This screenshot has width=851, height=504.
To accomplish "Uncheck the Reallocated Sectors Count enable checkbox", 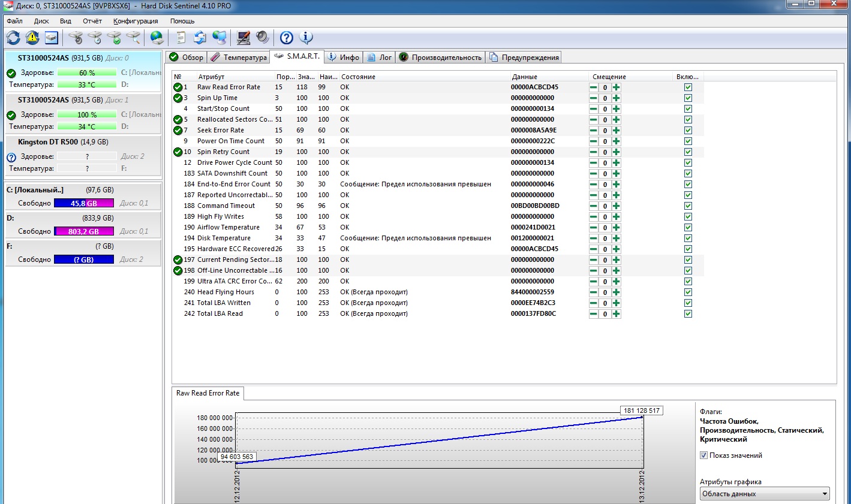I will tap(688, 120).
